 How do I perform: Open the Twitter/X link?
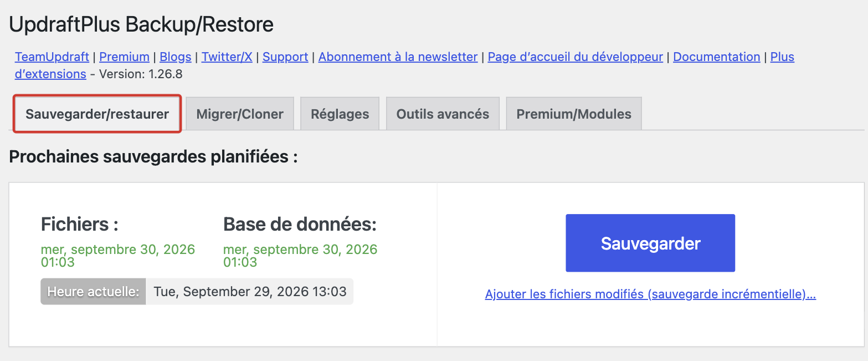pyautogui.click(x=227, y=57)
